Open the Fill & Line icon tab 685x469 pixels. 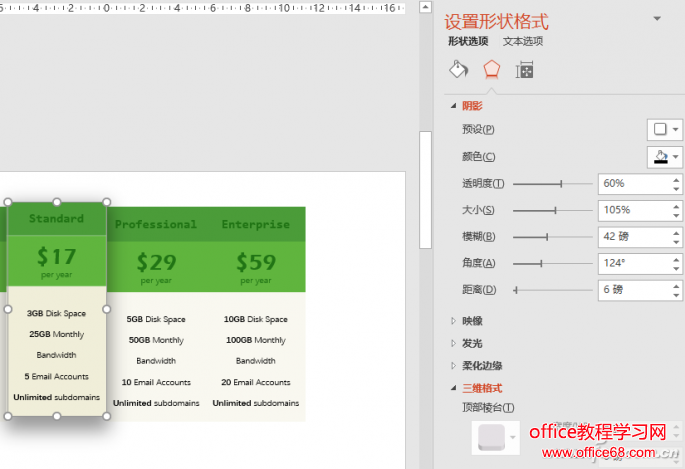pos(458,69)
